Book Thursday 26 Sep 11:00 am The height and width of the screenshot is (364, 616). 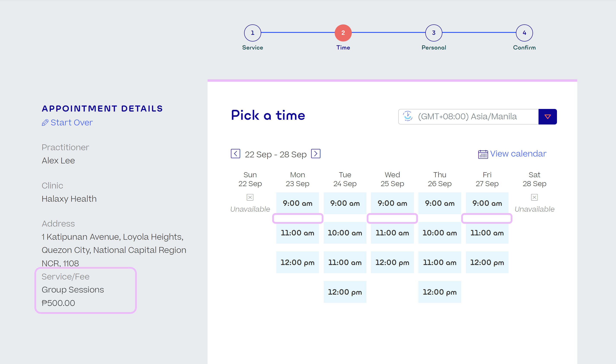[x=439, y=262]
